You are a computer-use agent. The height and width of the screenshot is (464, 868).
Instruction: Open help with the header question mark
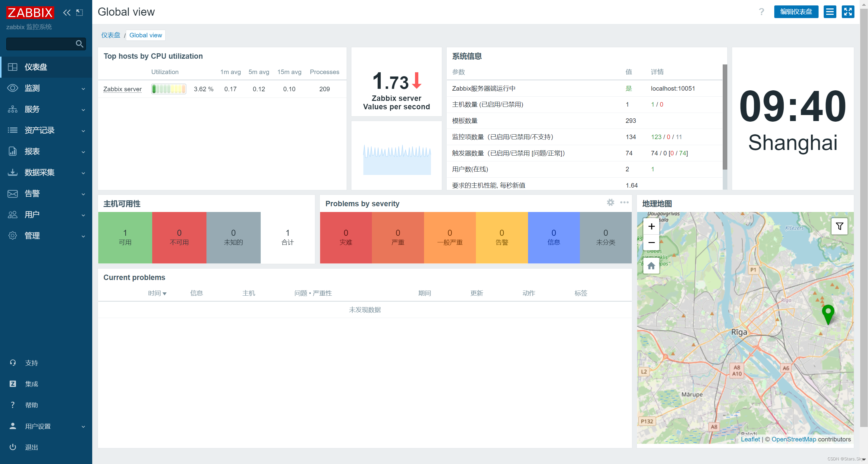(x=762, y=12)
